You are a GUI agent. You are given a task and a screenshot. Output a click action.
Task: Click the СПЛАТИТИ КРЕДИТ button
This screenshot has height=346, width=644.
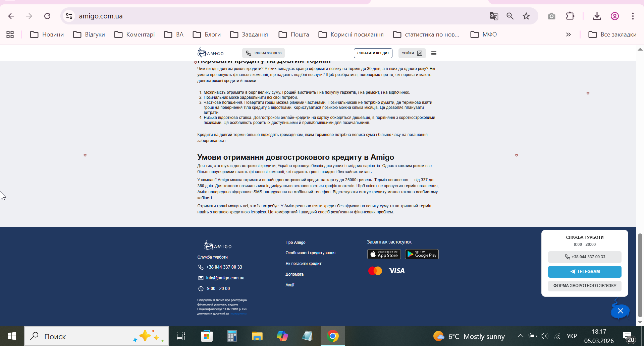coord(373,53)
